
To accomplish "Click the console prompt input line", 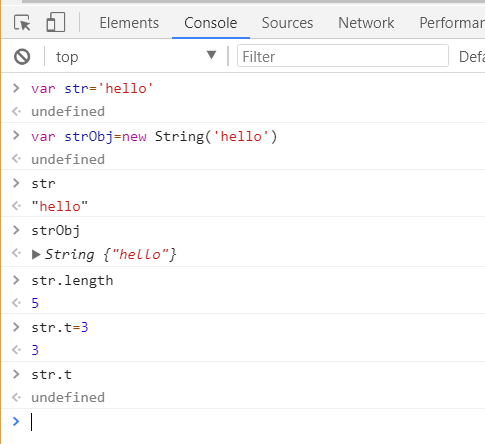I will point(257,422).
